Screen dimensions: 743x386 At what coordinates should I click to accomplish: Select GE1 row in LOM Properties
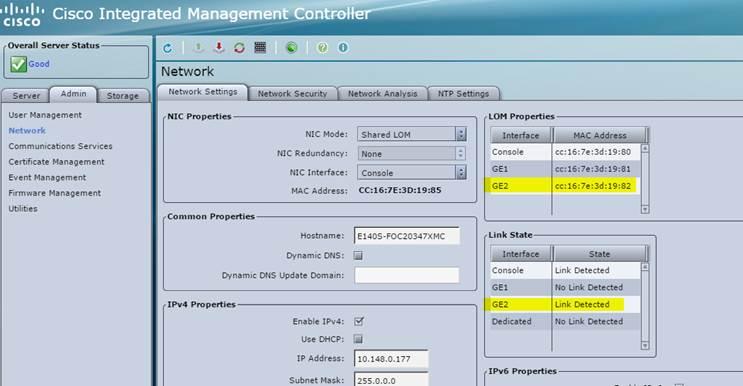pos(565,169)
